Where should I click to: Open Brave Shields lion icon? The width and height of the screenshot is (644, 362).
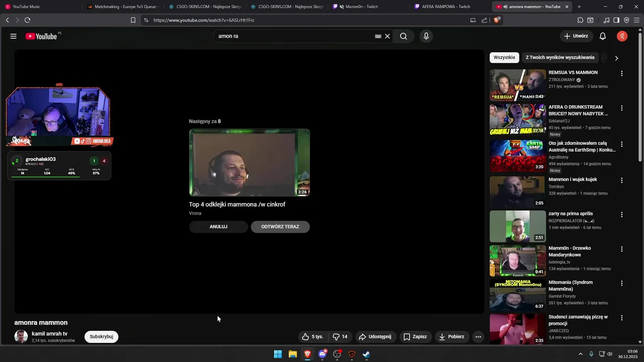[x=497, y=20]
